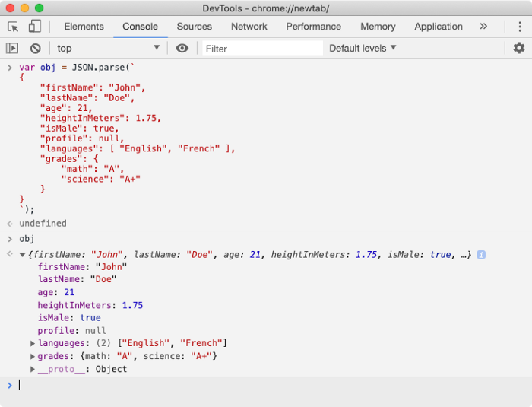The height and width of the screenshot is (407, 532).
Task: Show more DevTools tabs via the chevron
Action: tap(483, 27)
